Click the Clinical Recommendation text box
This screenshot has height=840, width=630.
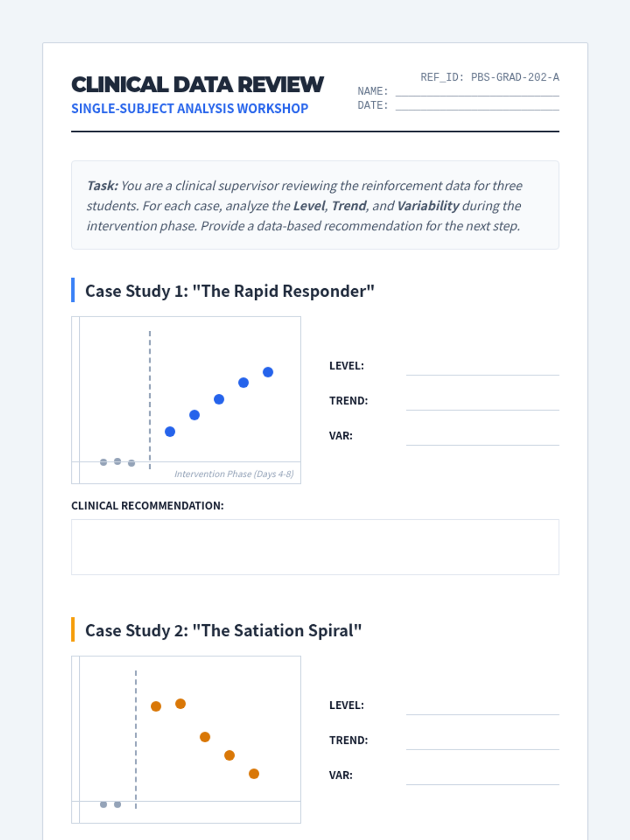click(315, 547)
